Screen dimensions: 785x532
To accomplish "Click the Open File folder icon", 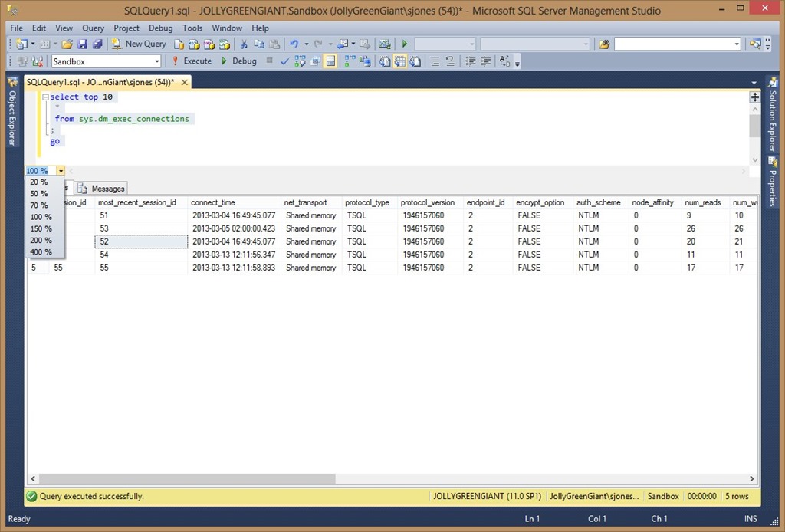I will pyautogui.click(x=67, y=44).
